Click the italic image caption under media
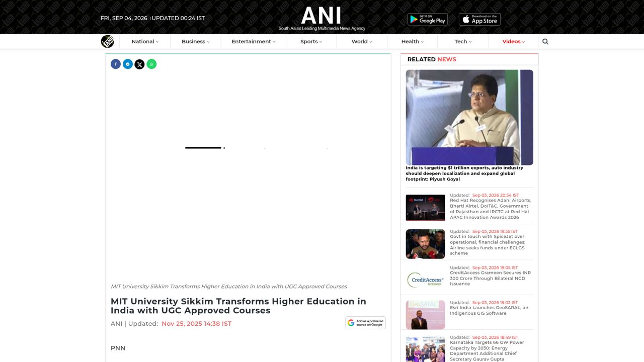The image size is (644, 362). coord(229,287)
